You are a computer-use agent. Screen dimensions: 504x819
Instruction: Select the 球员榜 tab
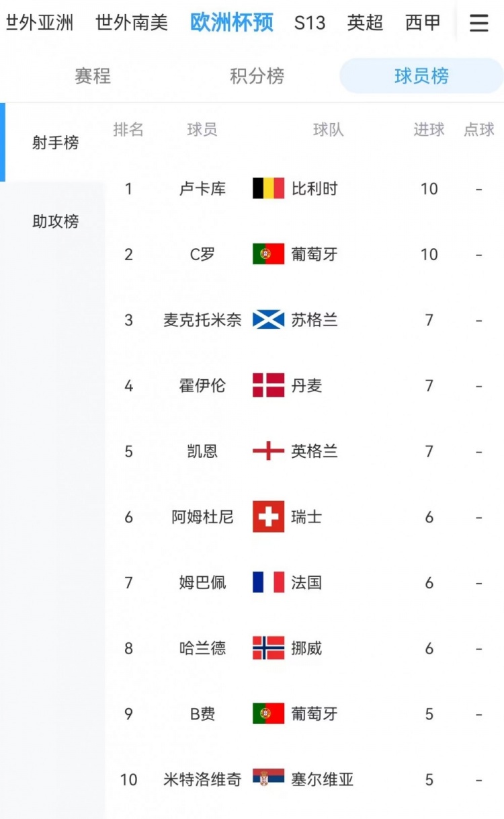(x=421, y=76)
